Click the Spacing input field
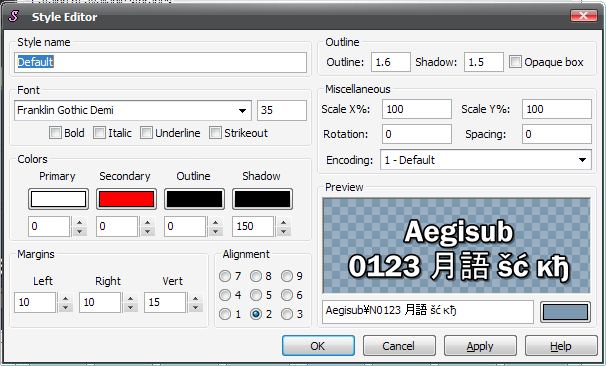Viewport: 606px width, 366px height. coord(557,134)
